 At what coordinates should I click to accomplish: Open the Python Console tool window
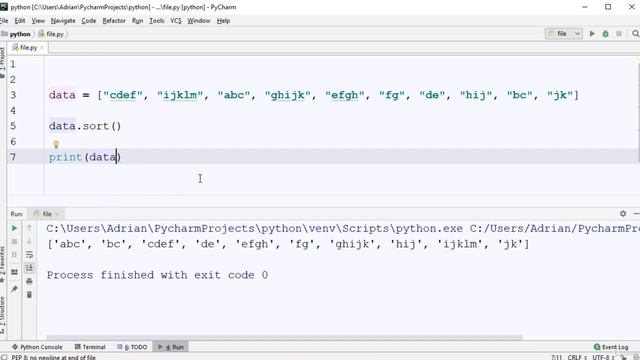(x=37, y=347)
